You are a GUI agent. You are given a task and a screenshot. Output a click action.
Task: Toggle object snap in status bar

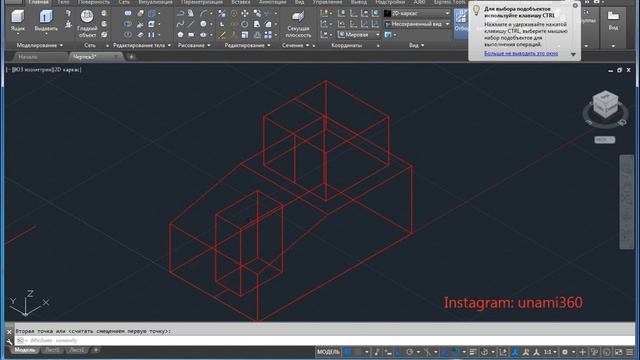456,352
